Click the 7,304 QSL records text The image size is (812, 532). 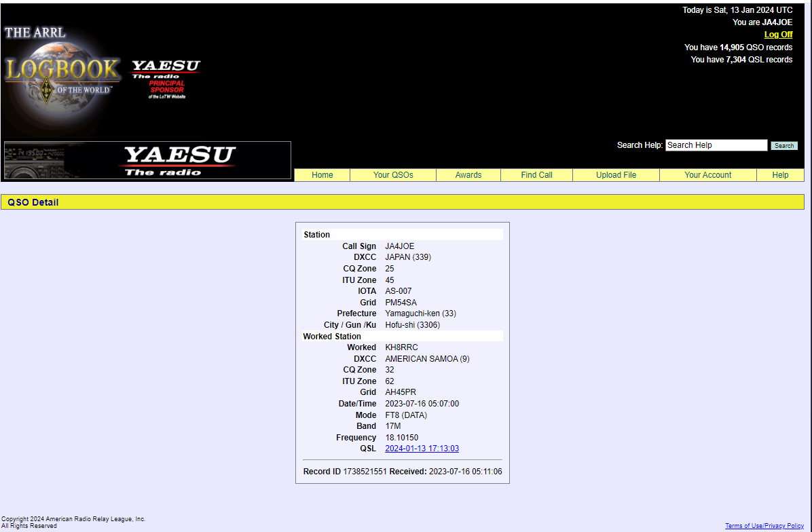tap(741, 60)
